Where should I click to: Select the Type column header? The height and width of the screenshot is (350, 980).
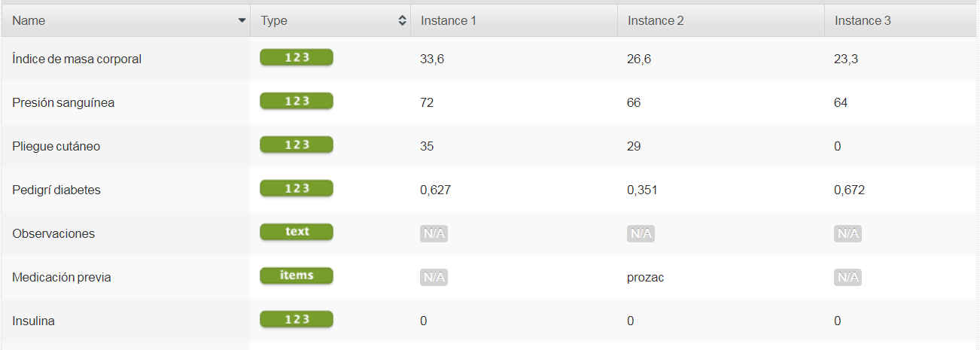330,20
